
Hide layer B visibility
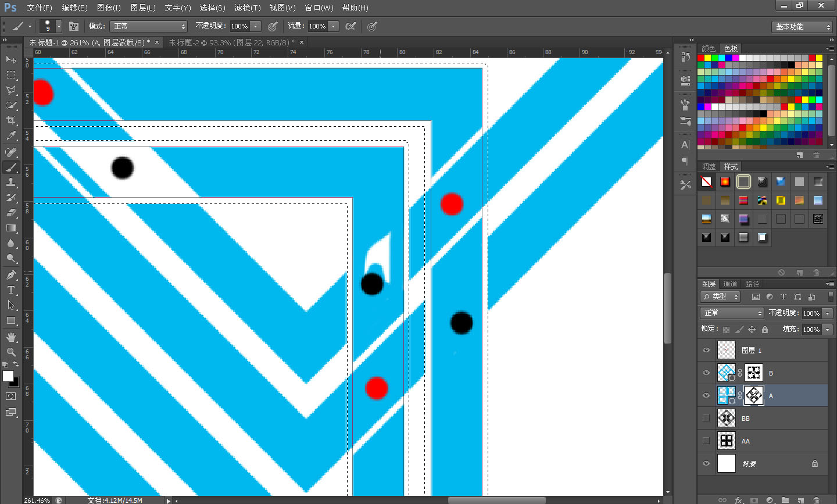[x=706, y=373]
